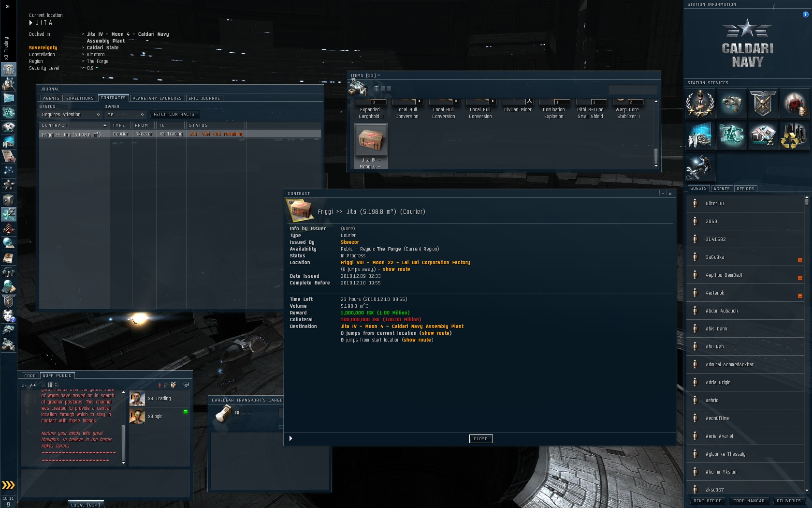Open the Fitting ship station service
Screen dimensions: 812x508
(731, 104)
